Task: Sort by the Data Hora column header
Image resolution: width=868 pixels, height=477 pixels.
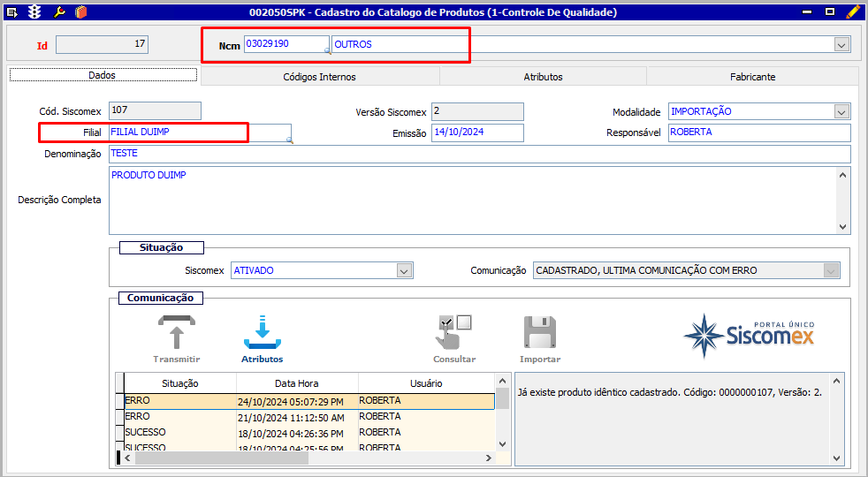Action: [297, 383]
